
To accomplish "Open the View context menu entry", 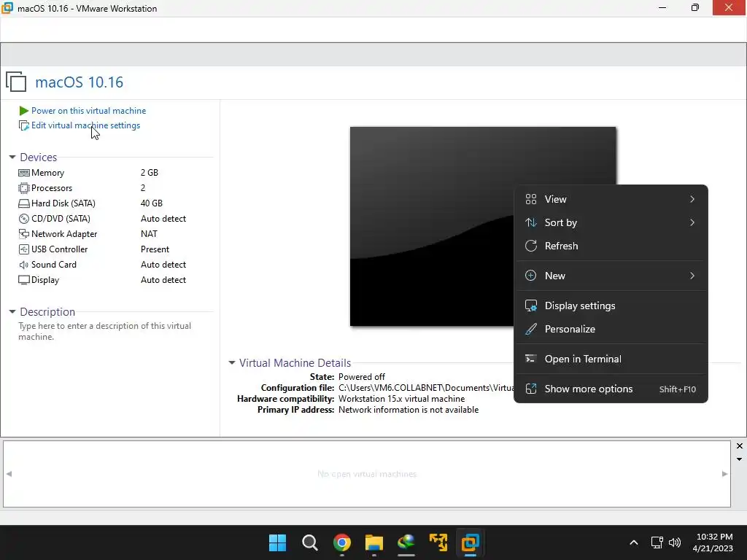I will pos(611,199).
